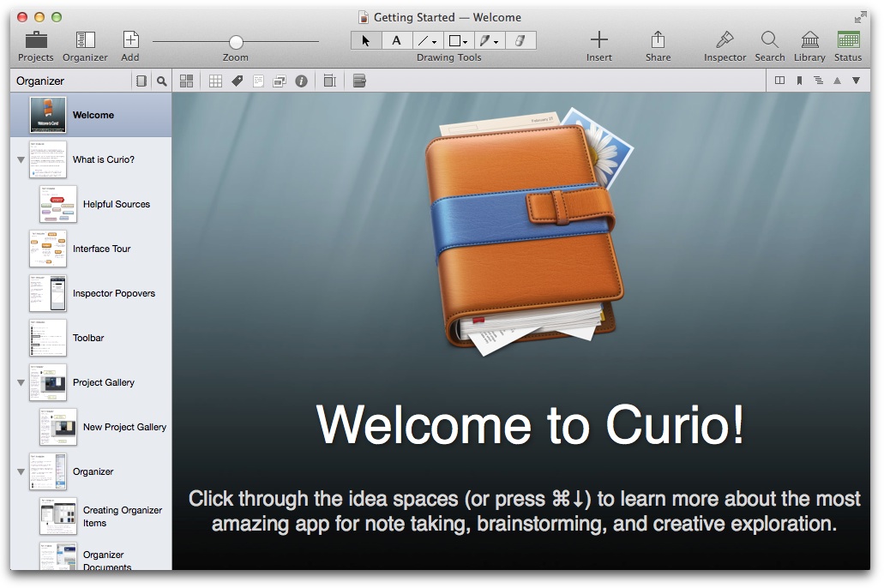Open the Project Gallery idea space
890x588 pixels.
click(x=91, y=383)
